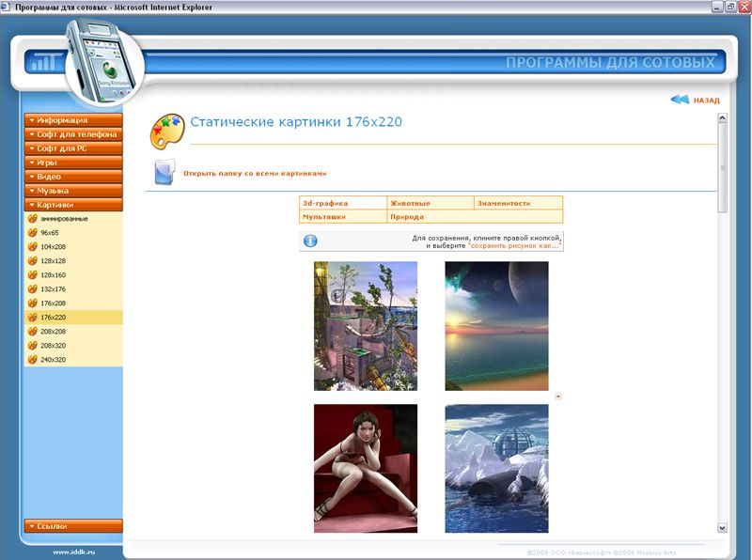Open the 3d-графика category

(325, 203)
